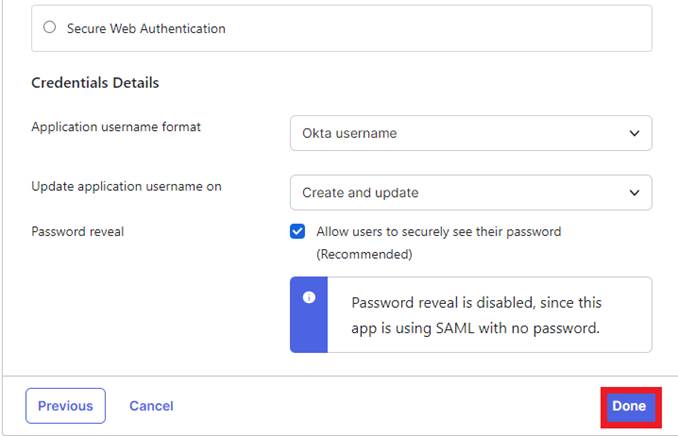Select the Secure Web Authentication radio button
The width and height of the screenshot is (678, 436).
tap(50, 28)
